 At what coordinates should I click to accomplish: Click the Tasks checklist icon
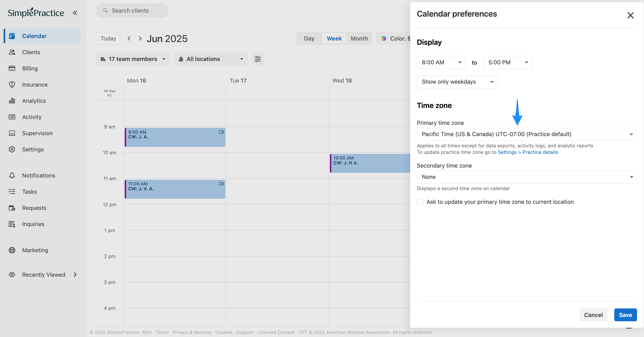click(12, 192)
